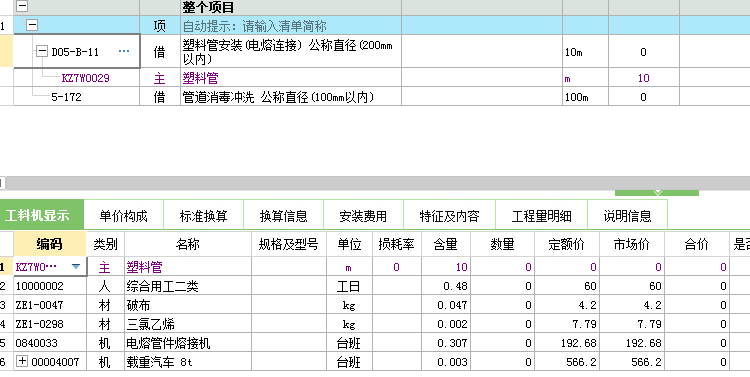Open the 说明信息 tab
The height and width of the screenshot is (377, 750).
(627, 216)
